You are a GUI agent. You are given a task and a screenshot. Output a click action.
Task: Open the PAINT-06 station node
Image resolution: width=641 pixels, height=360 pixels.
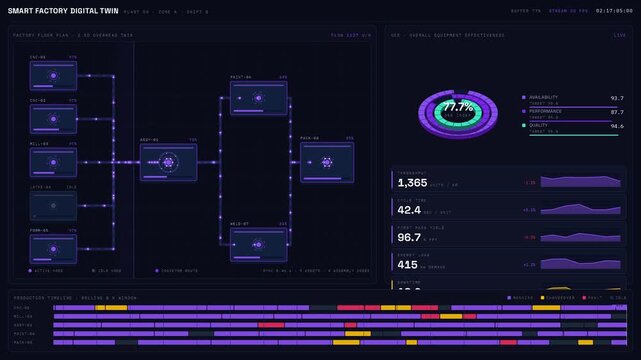click(x=258, y=98)
